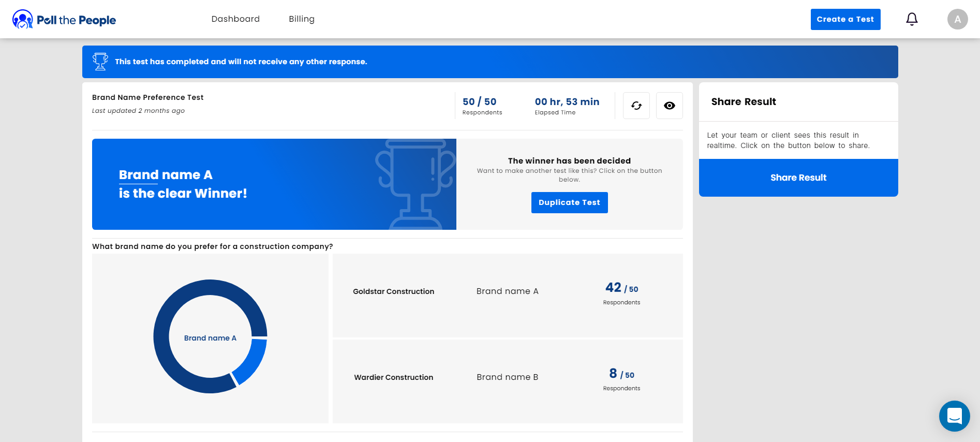Click the large trophy graphic in winner card
This screenshot has height=442, width=980.
click(x=415, y=184)
